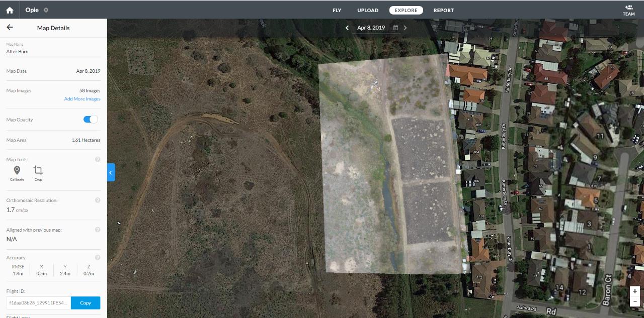The width and height of the screenshot is (644, 318).
Task: Switch to the REPORT tab
Action: pyautogui.click(x=443, y=10)
